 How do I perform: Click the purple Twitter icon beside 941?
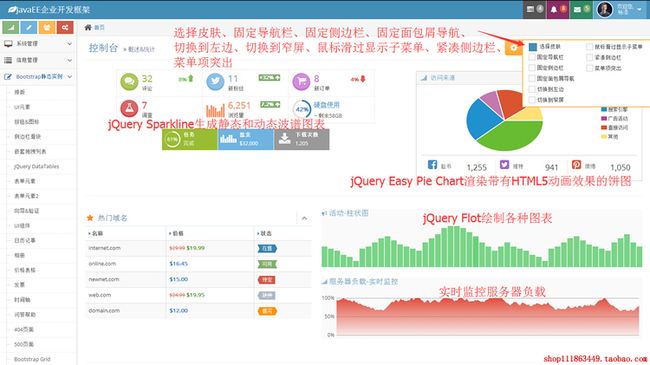[x=504, y=165]
